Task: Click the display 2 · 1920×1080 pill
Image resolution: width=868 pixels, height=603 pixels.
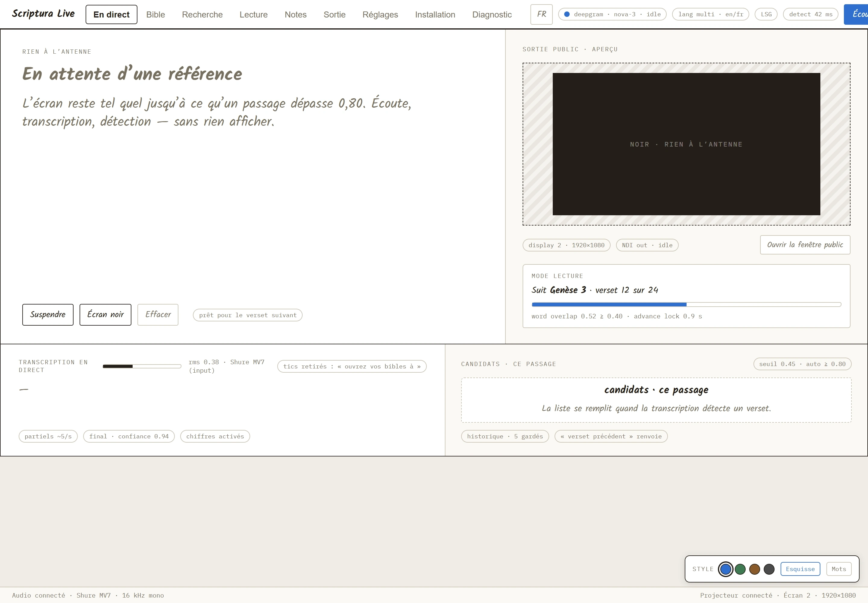Action: 566,245
